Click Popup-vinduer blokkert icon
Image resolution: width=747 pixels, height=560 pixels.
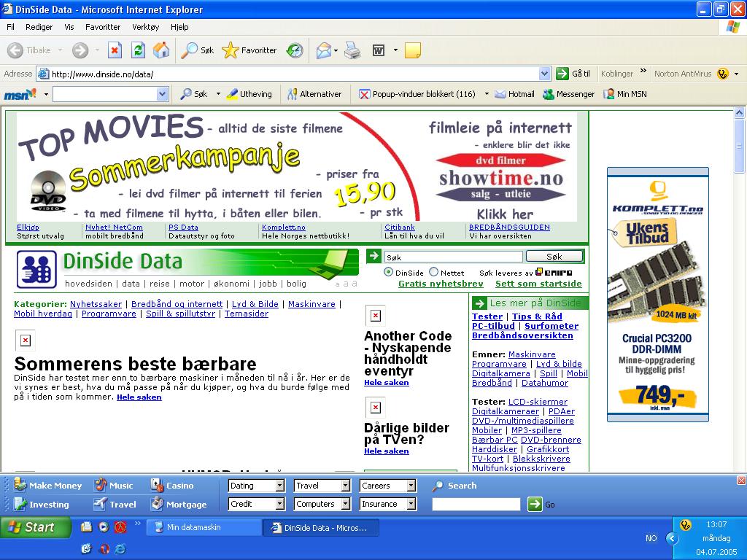click(364, 94)
